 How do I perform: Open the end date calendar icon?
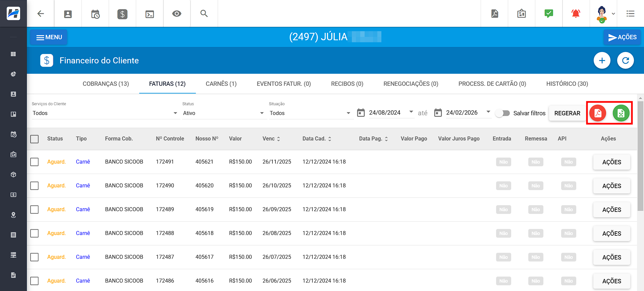(x=438, y=113)
